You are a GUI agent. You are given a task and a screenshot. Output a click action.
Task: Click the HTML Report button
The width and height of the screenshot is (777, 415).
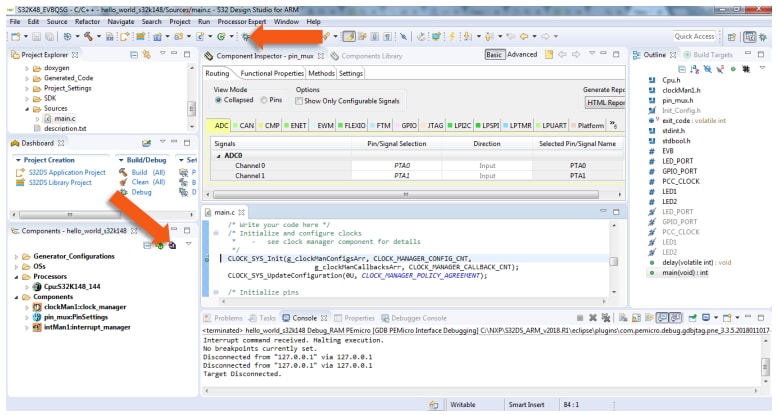click(603, 102)
